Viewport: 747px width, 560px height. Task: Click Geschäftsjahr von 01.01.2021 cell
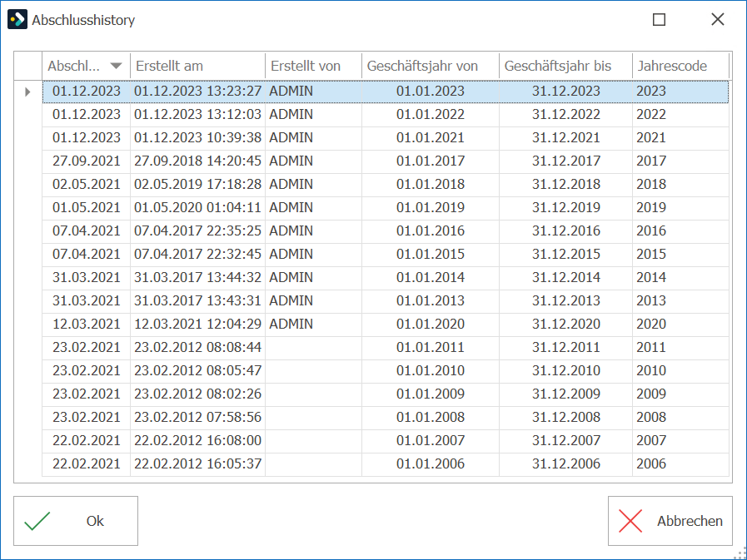[431, 138]
